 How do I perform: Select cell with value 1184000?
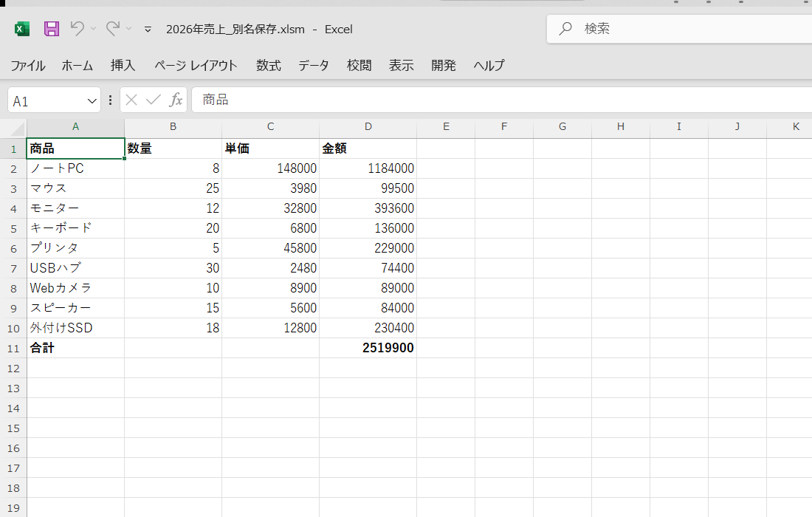pos(368,169)
